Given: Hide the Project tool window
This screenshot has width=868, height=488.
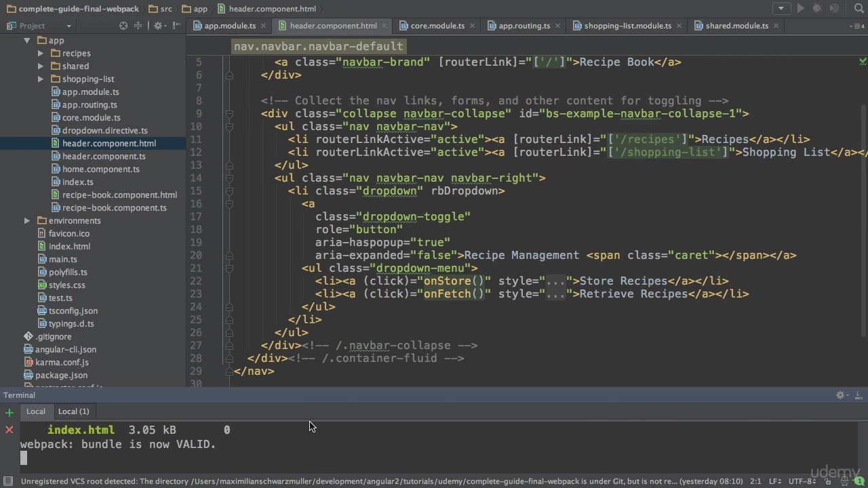Looking at the screenshot, I should [177, 26].
